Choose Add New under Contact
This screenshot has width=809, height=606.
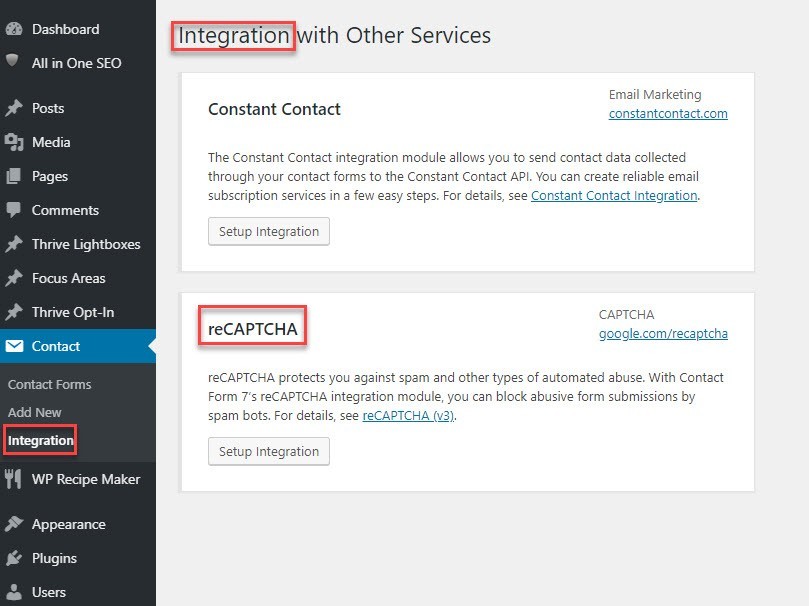(35, 413)
